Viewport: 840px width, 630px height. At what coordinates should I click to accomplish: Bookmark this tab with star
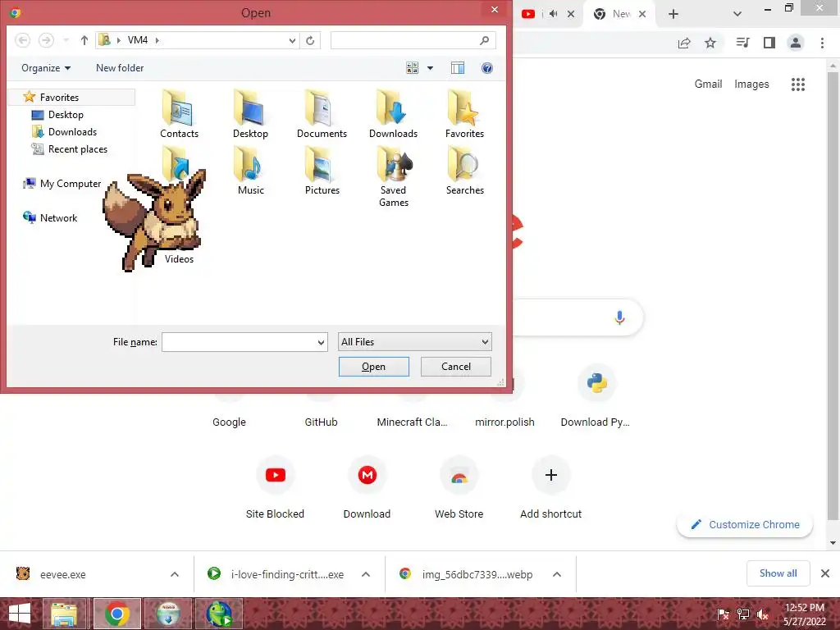710,43
